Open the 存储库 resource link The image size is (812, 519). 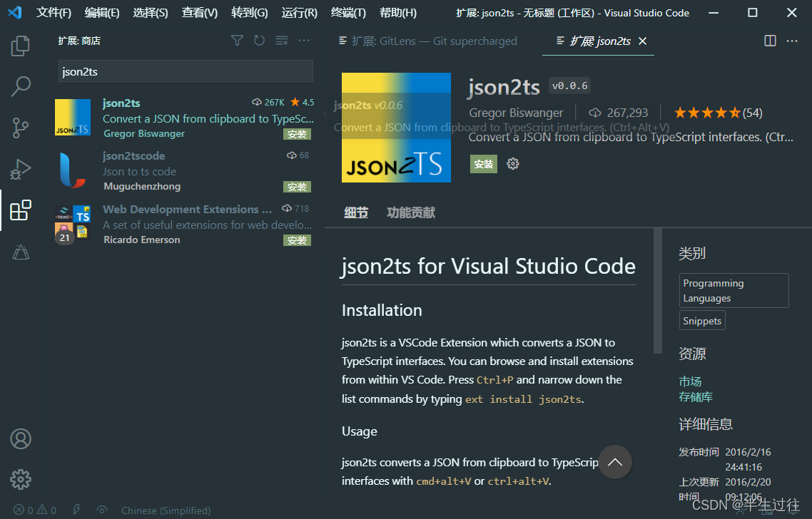pyautogui.click(x=696, y=397)
